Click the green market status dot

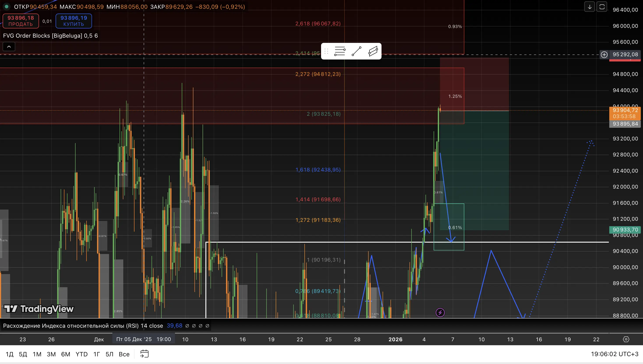coord(7,7)
